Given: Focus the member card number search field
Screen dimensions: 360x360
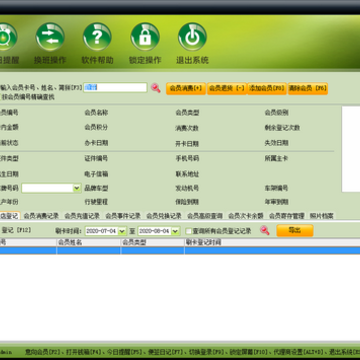Looking at the screenshot, I should tap(115, 87).
